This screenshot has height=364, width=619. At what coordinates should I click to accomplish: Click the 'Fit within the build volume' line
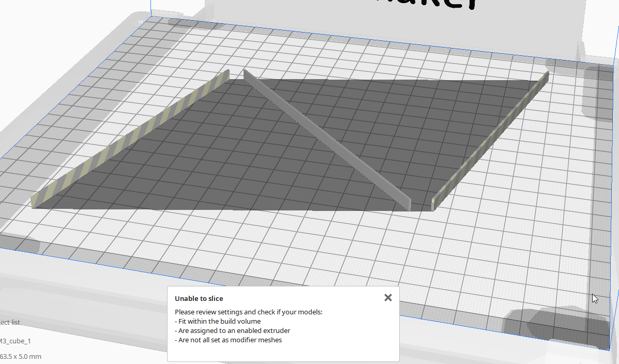(x=218, y=322)
